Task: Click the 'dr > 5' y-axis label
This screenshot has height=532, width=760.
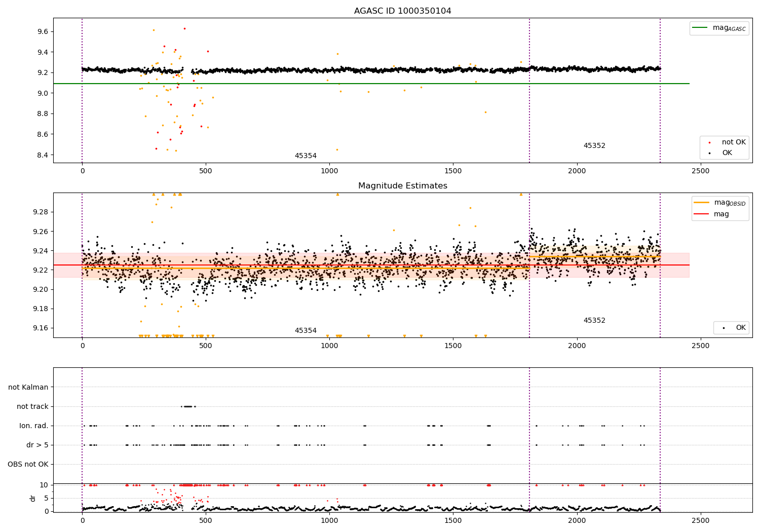Action: (x=37, y=445)
